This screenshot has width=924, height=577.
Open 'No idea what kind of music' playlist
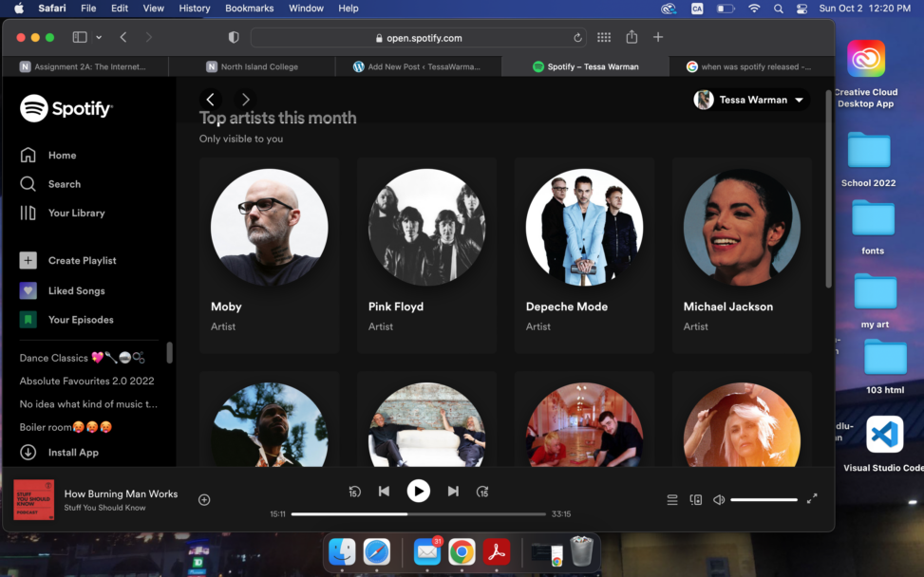(x=88, y=404)
